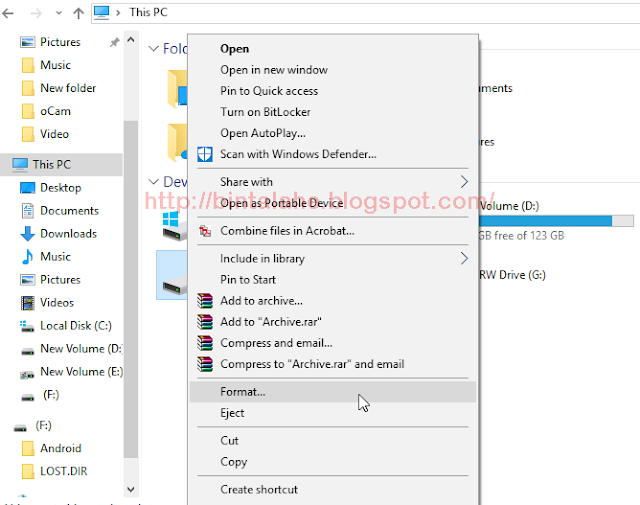Open the recent locations dropdown arrow
Viewport: 640px width, 505px height.
coord(59,13)
